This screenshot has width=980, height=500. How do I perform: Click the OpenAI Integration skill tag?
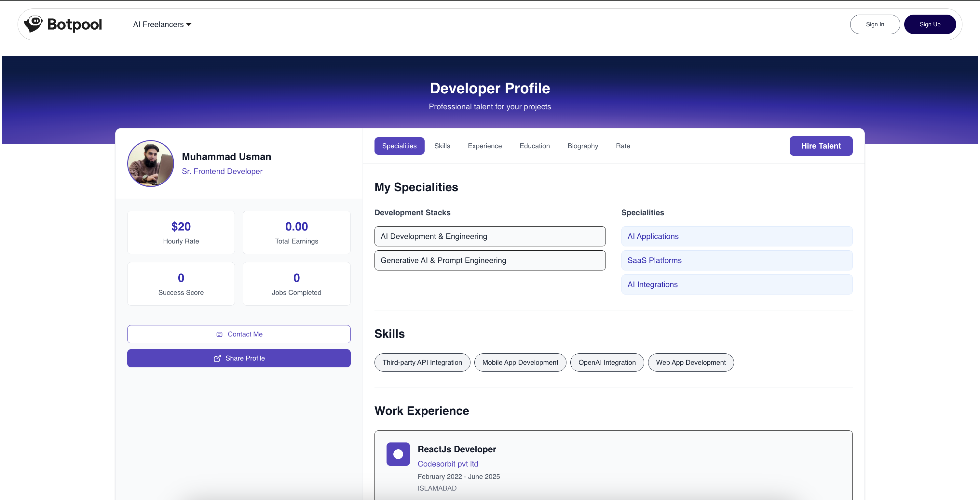(x=607, y=362)
